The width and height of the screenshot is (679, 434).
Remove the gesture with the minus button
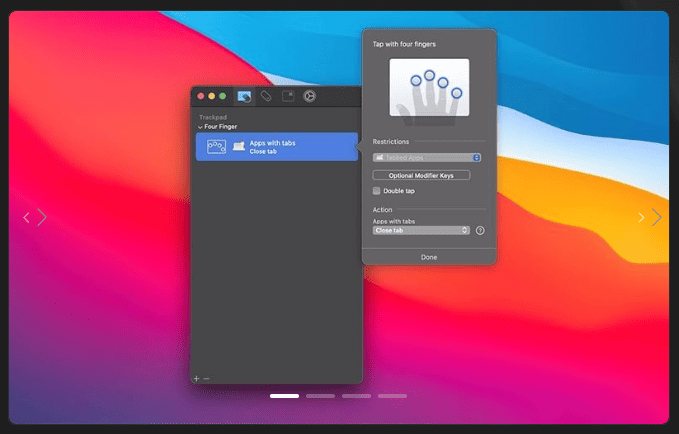tap(207, 379)
